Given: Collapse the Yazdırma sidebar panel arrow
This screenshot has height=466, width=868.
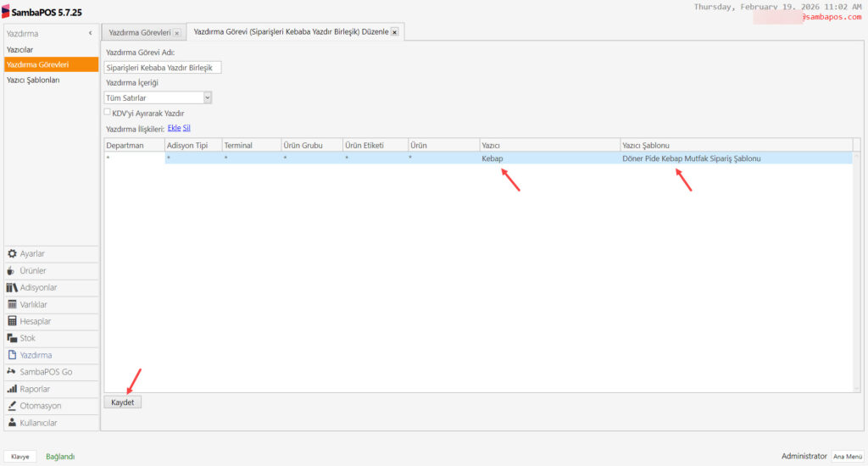Looking at the screenshot, I should tap(91, 33).
